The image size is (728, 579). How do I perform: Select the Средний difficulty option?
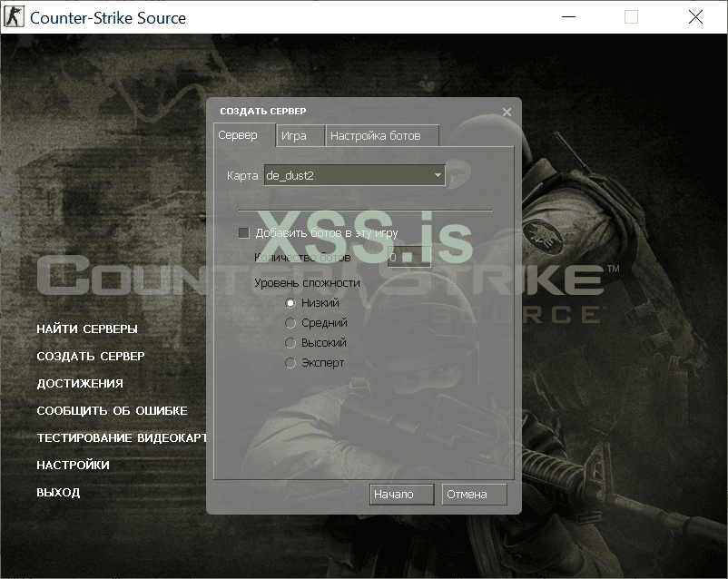click(x=290, y=323)
